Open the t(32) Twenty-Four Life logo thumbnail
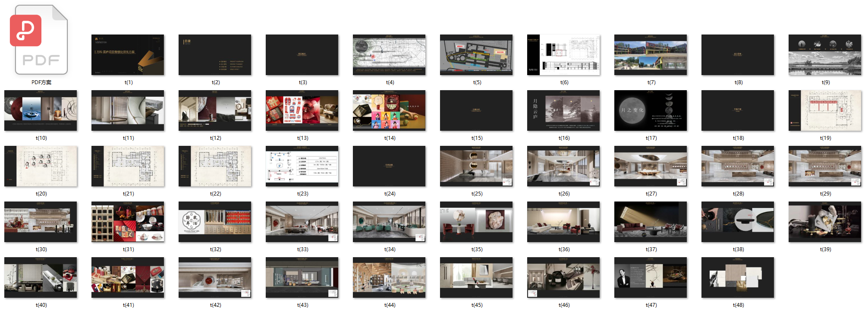 click(215, 222)
